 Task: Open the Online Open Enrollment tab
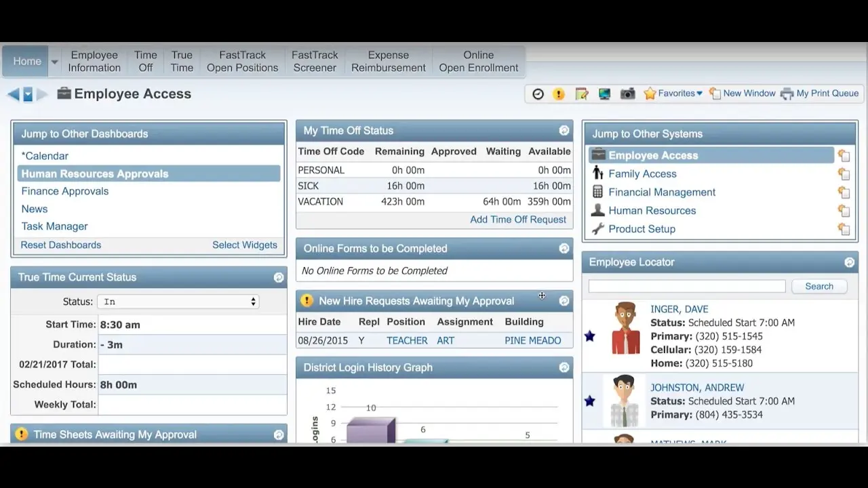[479, 61]
